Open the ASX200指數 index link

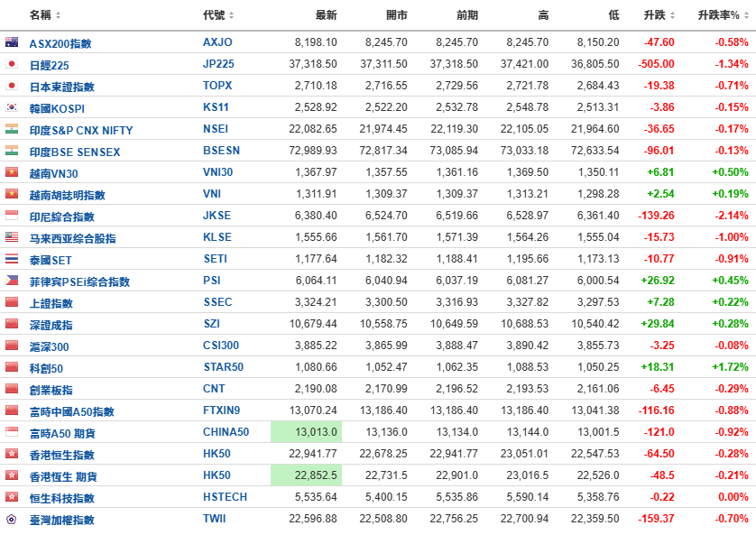60,43
